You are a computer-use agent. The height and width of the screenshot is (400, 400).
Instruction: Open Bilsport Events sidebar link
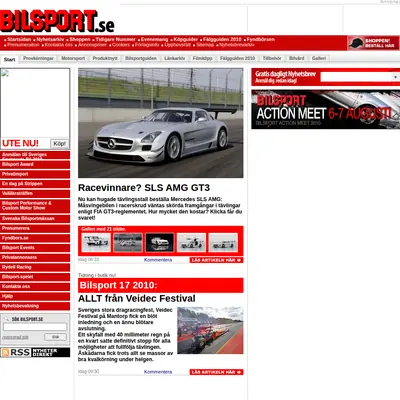[x=35, y=248]
